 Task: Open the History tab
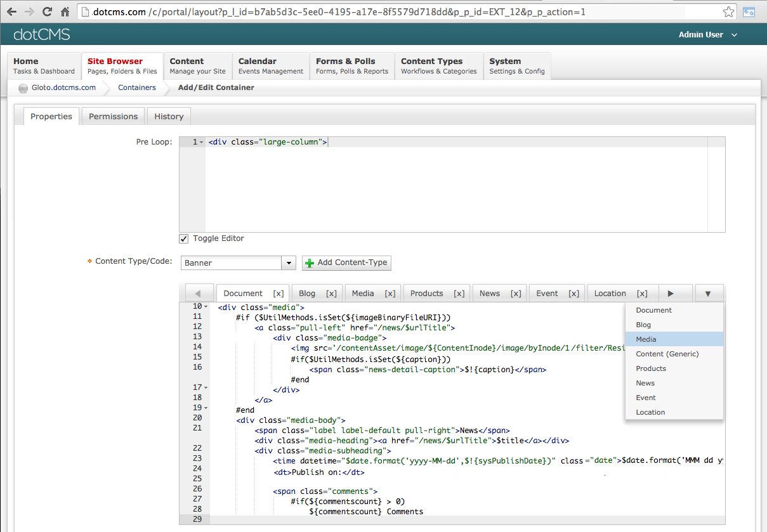click(169, 117)
